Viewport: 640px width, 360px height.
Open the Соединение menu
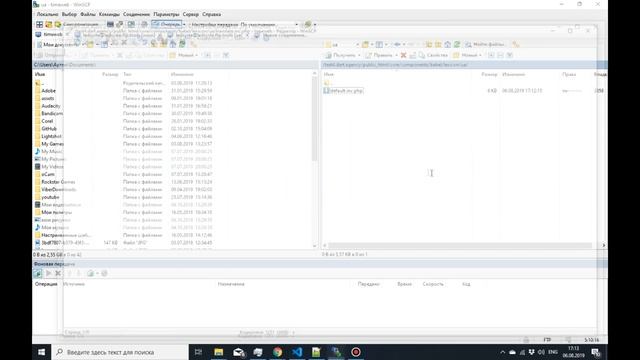coord(136,14)
